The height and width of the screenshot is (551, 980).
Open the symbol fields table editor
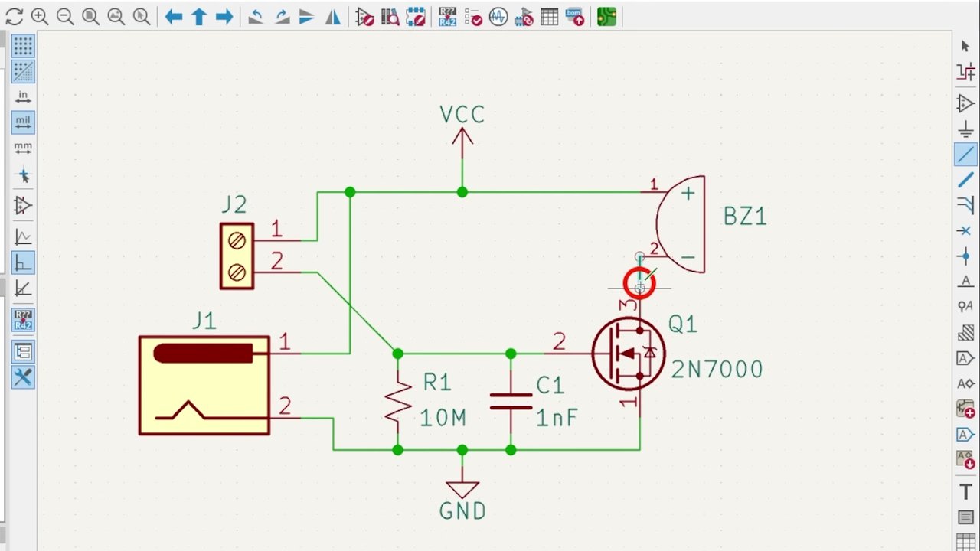coord(549,17)
